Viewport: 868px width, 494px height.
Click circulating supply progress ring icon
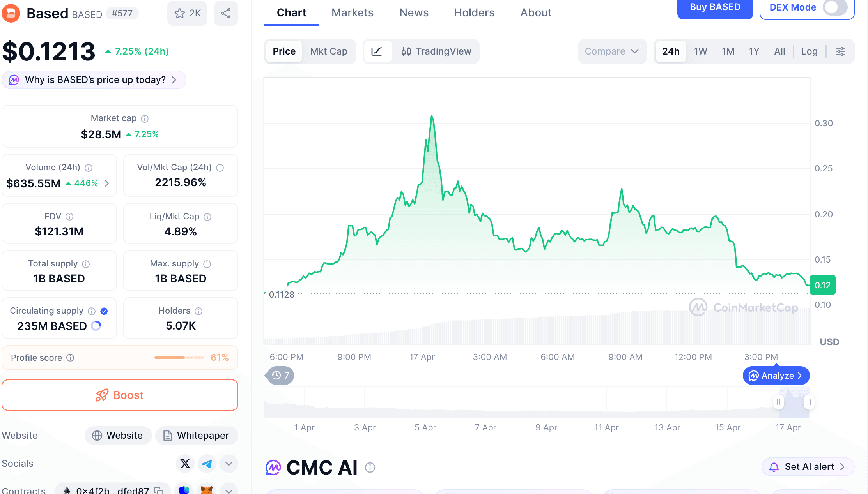pos(96,326)
